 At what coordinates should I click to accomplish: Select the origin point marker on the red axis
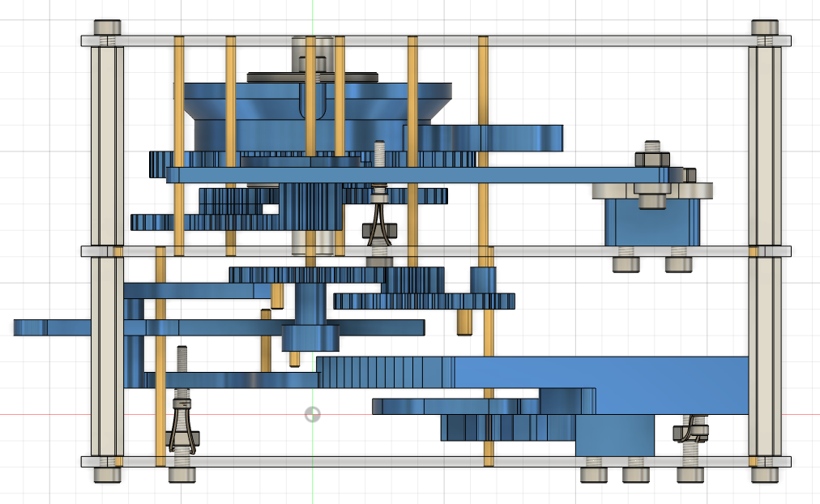[312, 415]
